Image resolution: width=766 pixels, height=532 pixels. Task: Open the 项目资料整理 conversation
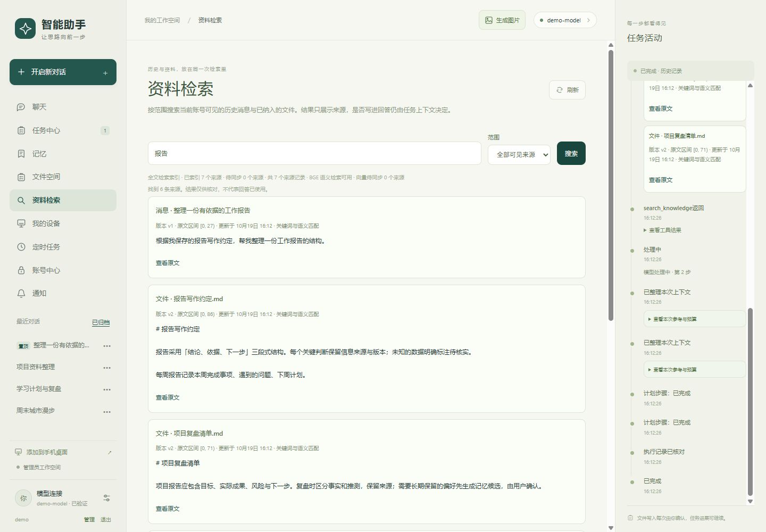(x=36, y=367)
